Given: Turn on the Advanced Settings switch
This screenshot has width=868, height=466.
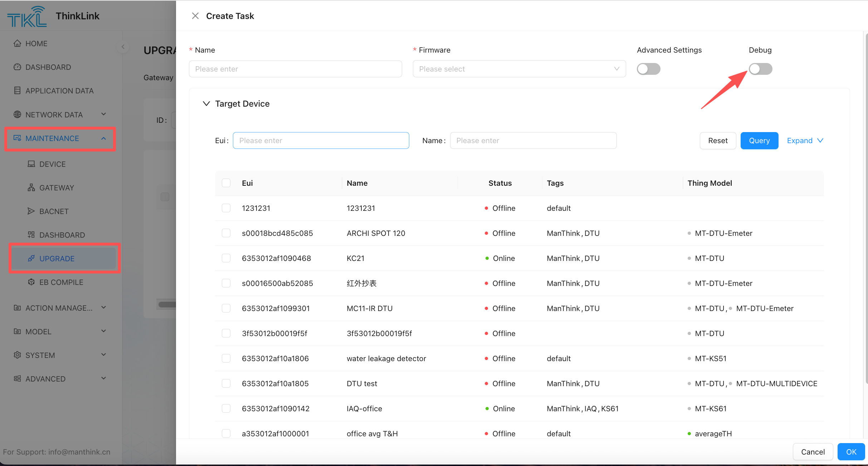Looking at the screenshot, I should 648,69.
